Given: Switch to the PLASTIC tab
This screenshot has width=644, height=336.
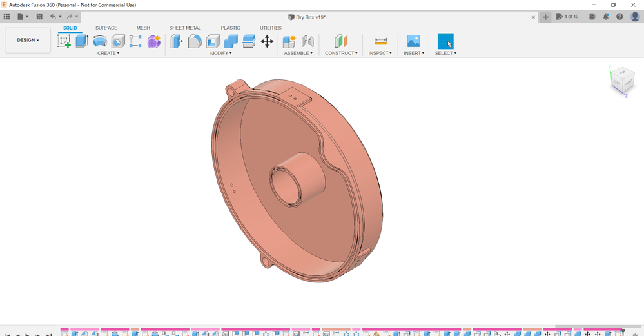Looking at the screenshot, I should click(x=230, y=28).
